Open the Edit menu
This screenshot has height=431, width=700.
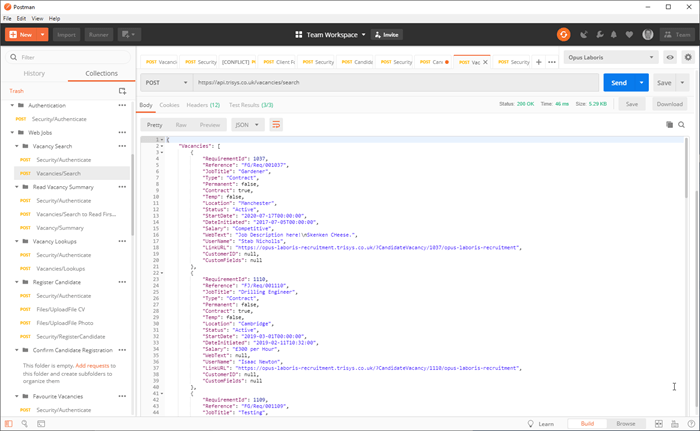pyautogui.click(x=21, y=18)
